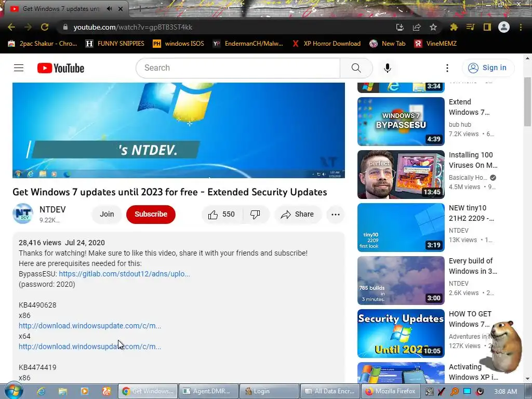This screenshot has height=399, width=532.
Task: Mute the tab using the speaker icon
Action: coord(109,9)
